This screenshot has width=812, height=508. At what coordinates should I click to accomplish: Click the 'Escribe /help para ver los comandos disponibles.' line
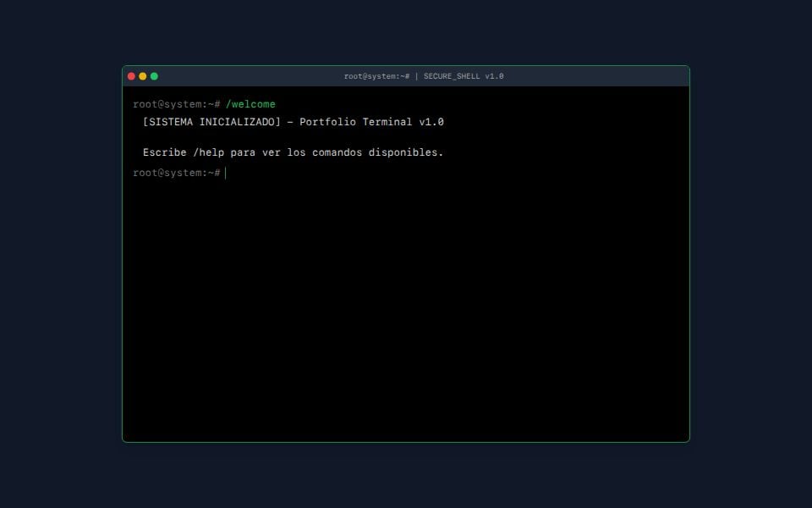tap(294, 152)
